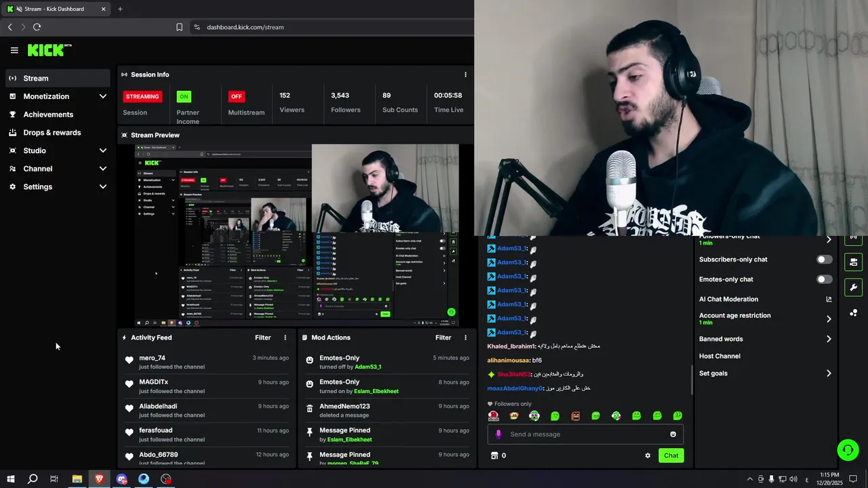
Task: Bookmark the page using the address bar bookmark icon
Action: [x=179, y=27]
